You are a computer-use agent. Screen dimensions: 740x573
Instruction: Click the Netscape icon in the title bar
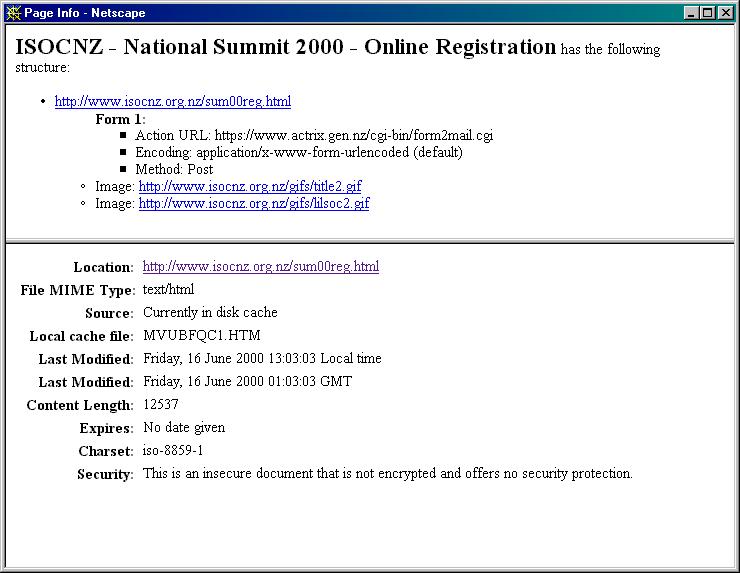(13, 12)
